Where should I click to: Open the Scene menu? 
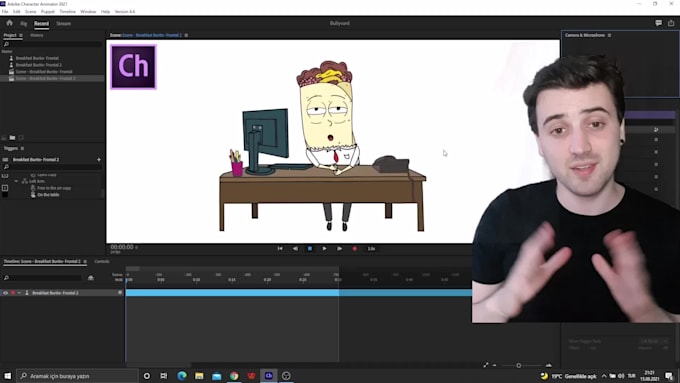tap(30, 12)
